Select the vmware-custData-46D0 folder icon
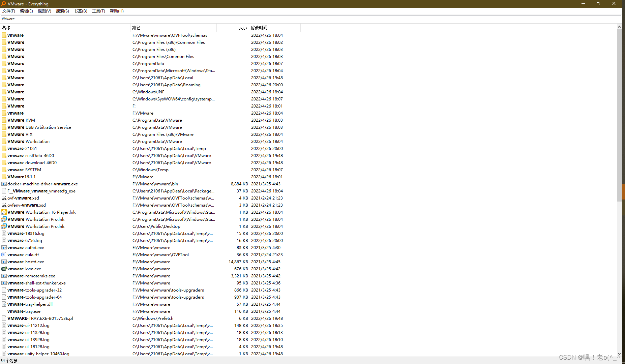This screenshot has width=625, height=364. point(4,156)
